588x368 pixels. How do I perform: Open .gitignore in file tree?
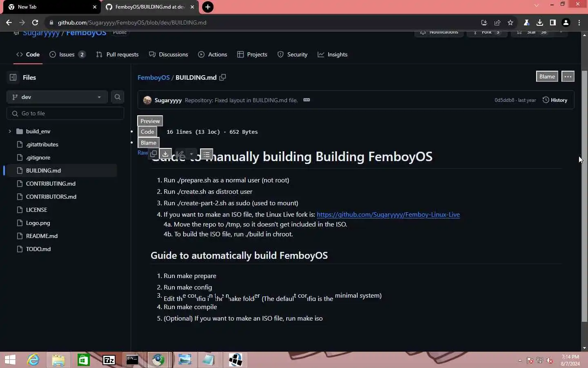tap(38, 157)
